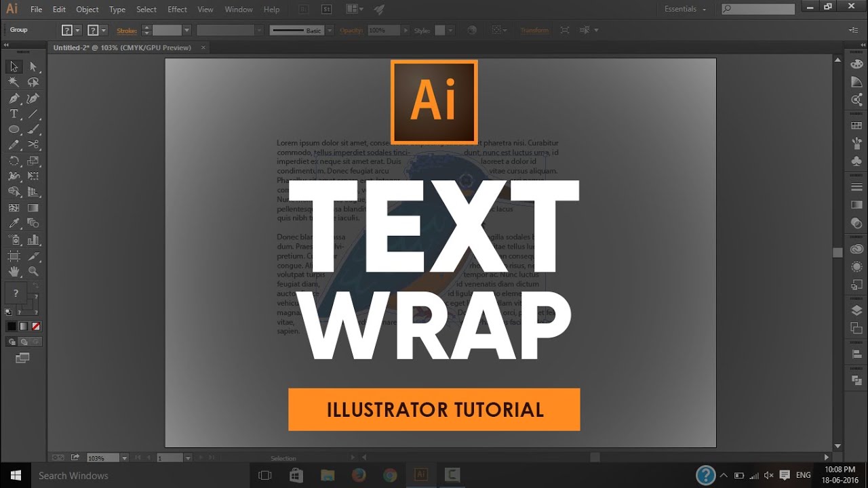Set fill to None (red slash)
The width and height of the screenshot is (868, 488).
coord(36,326)
